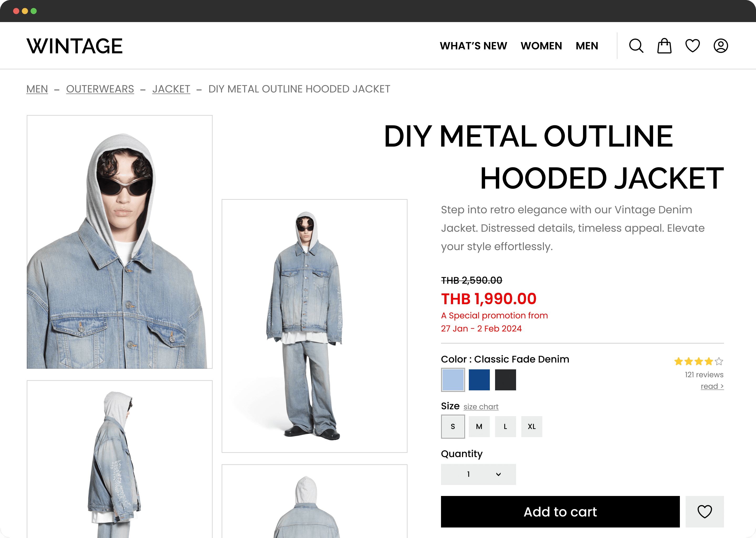This screenshot has height=538, width=756.
Task: Choose the dark blue color swatch
Action: [479, 380]
